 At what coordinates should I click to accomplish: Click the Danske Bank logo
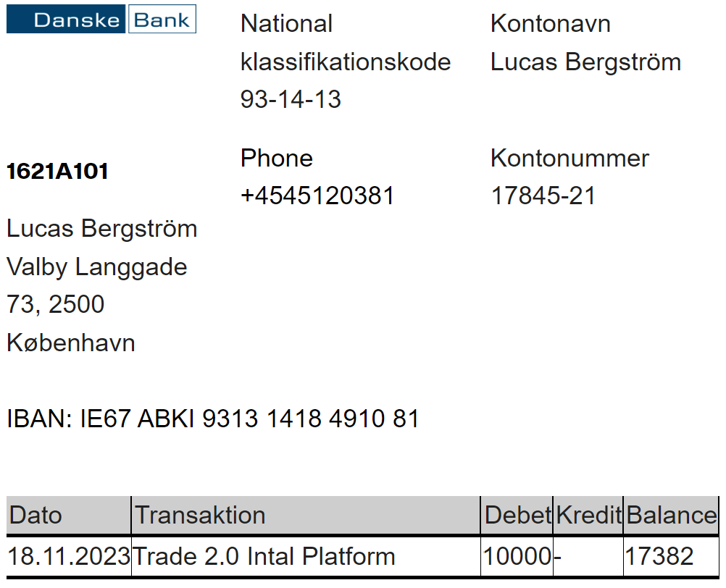point(101,19)
